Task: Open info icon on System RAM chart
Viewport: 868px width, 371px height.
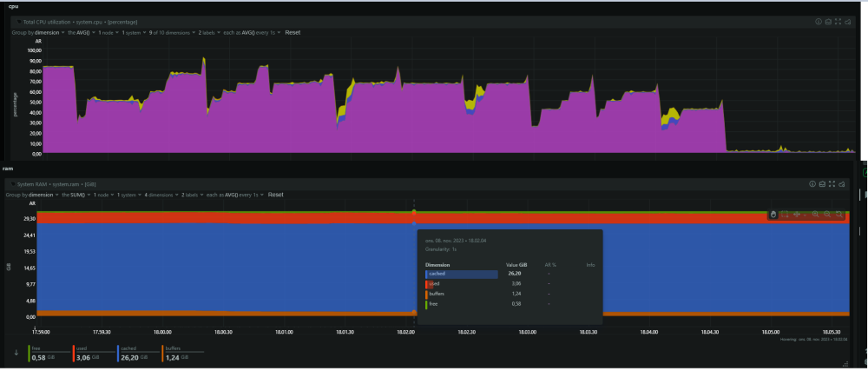Action: coord(812,184)
